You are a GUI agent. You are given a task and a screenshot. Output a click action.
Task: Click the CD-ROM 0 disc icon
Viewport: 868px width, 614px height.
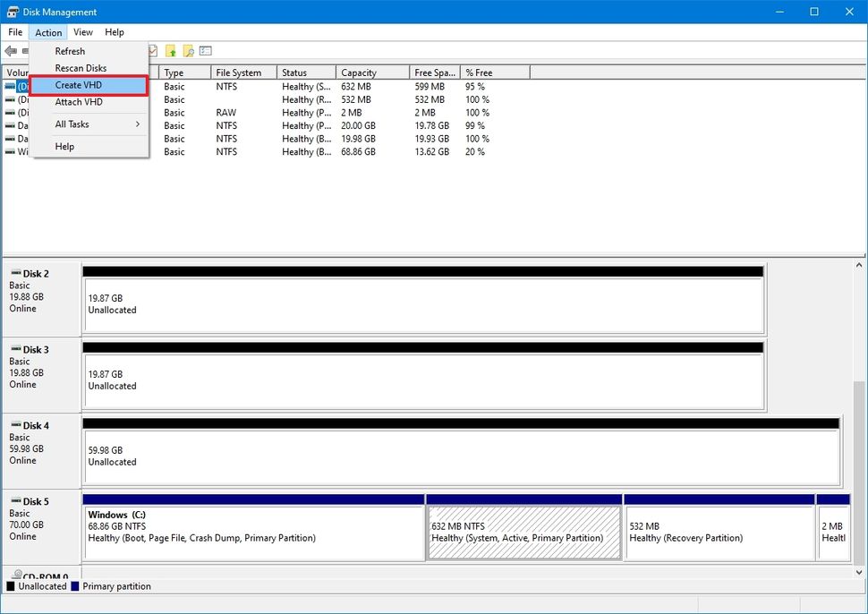17,574
